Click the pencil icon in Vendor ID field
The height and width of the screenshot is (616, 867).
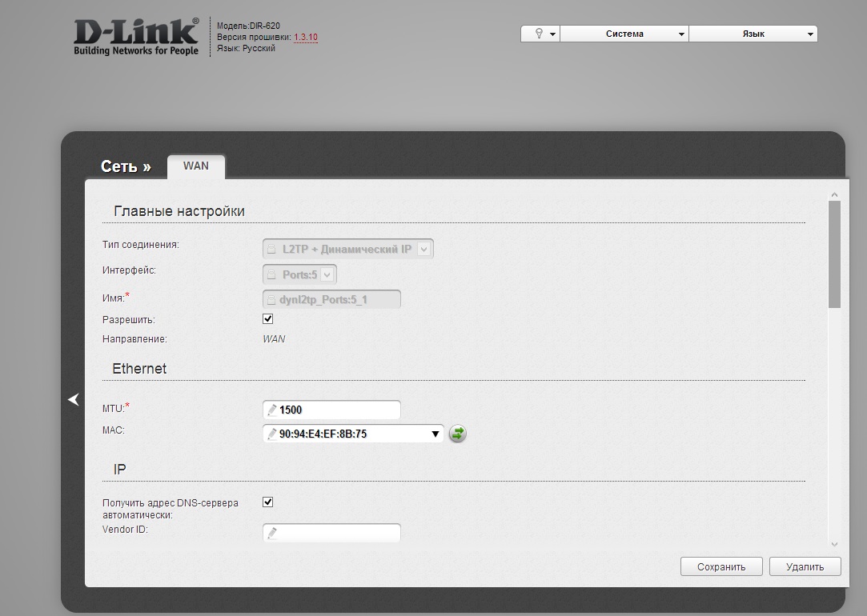[272, 533]
